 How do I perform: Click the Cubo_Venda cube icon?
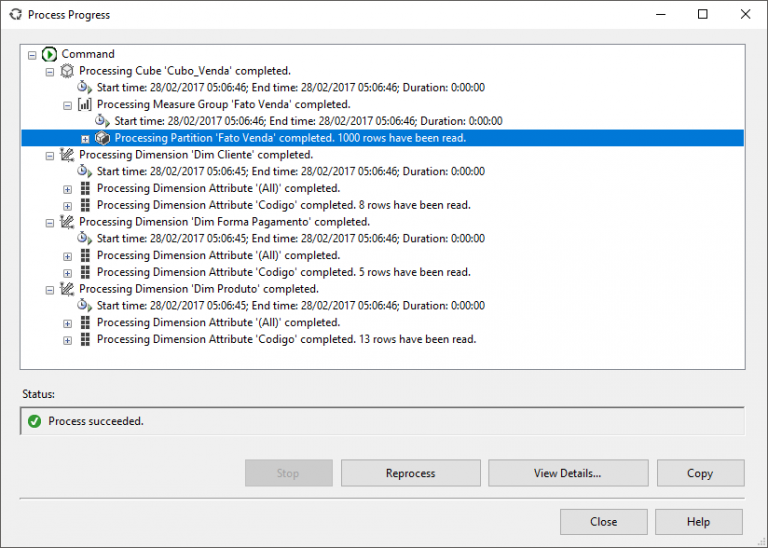coord(67,71)
